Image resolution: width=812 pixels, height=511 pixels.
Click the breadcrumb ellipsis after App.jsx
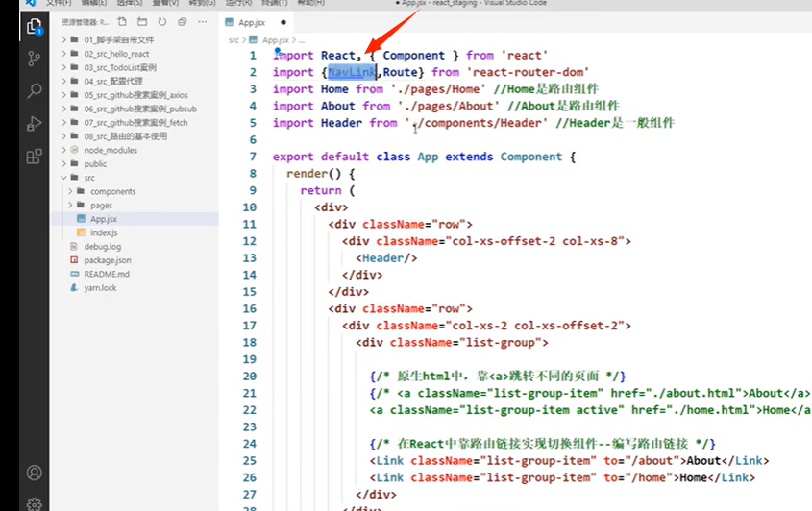pyautogui.click(x=302, y=40)
